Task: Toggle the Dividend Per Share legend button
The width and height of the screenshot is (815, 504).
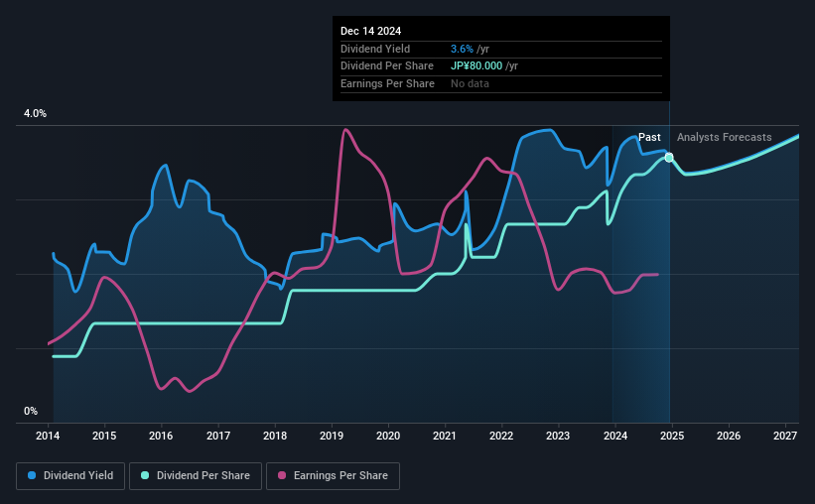Action: [x=196, y=476]
